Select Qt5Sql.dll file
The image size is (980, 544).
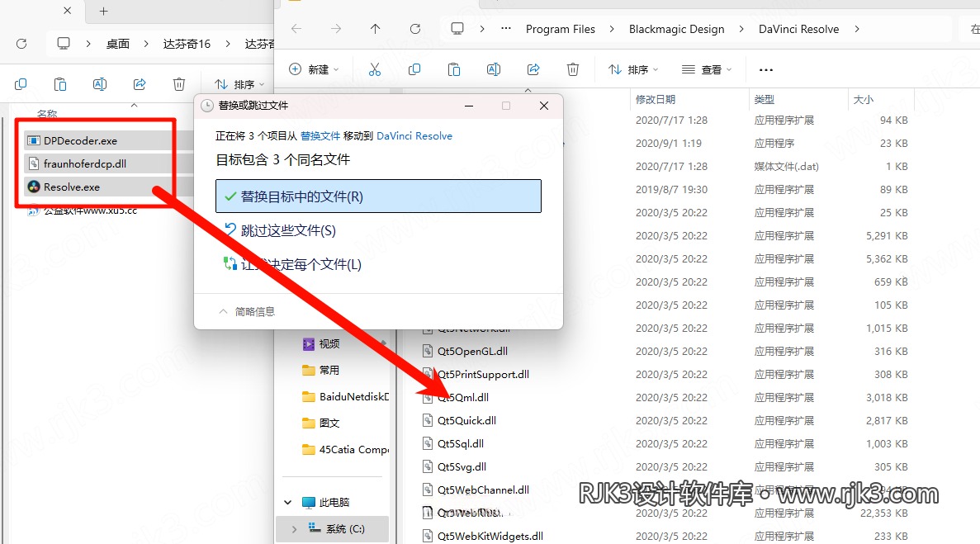point(461,443)
